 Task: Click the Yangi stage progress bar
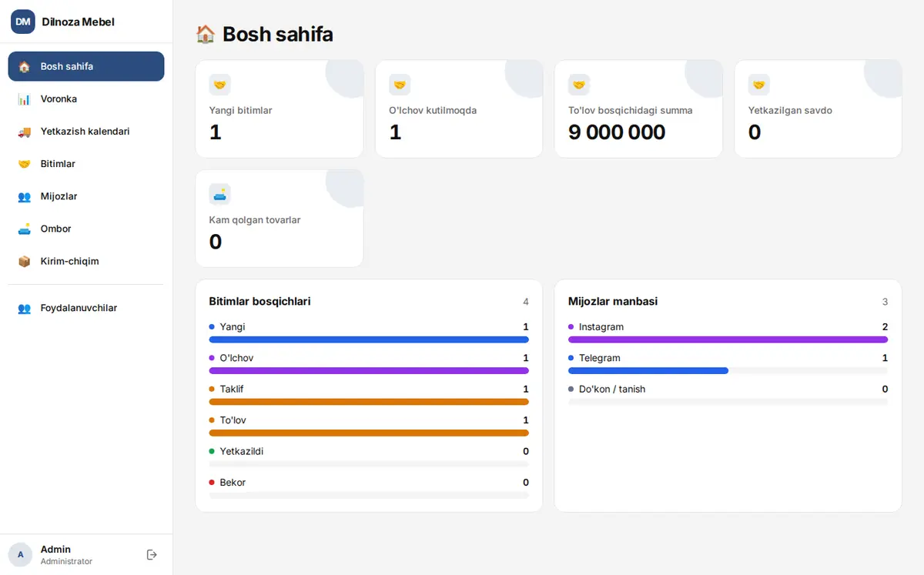coord(369,339)
